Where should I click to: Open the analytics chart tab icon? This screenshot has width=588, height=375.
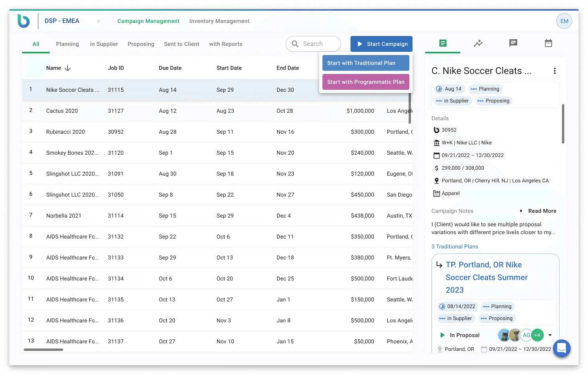pyautogui.click(x=478, y=43)
